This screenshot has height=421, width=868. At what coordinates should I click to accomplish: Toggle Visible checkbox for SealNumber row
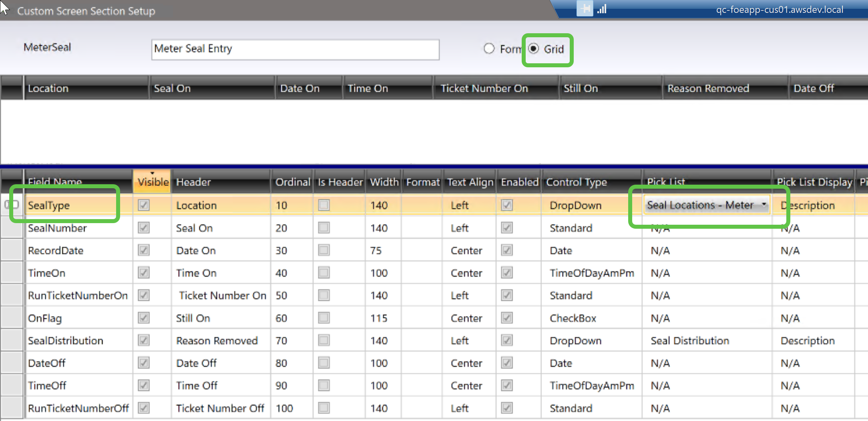(144, 228)
